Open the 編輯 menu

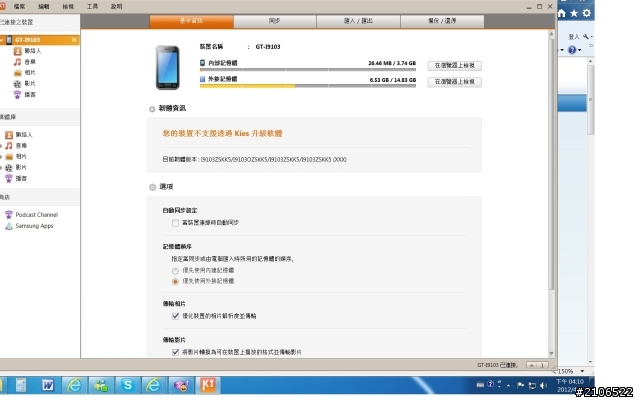click(x=44, y=7)
